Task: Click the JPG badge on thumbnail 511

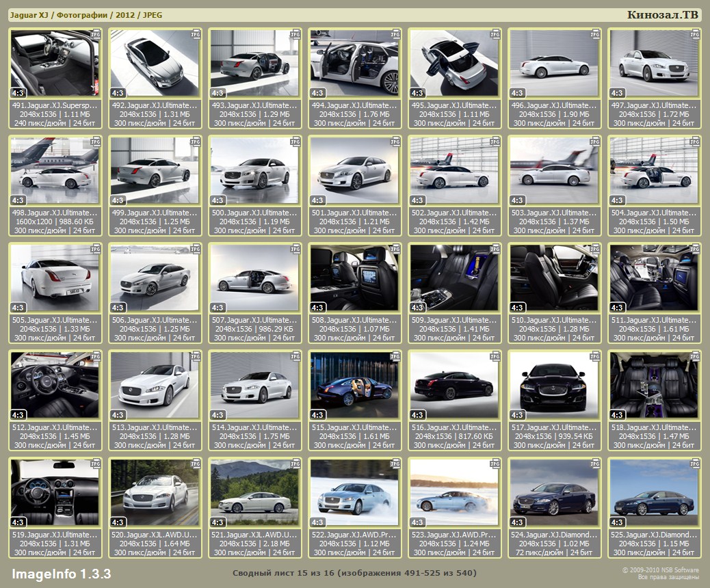Action: [695, 249]
